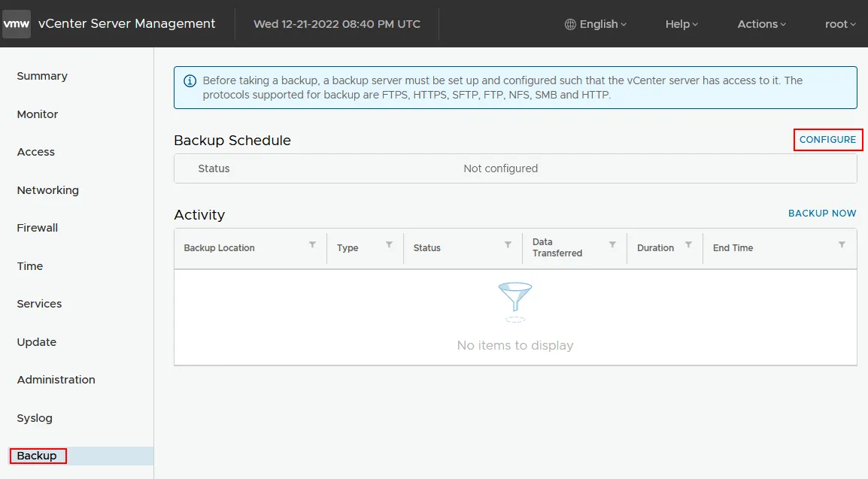868x479 pixels.
Task: Open the Syslog settings page
Action: 35,418
